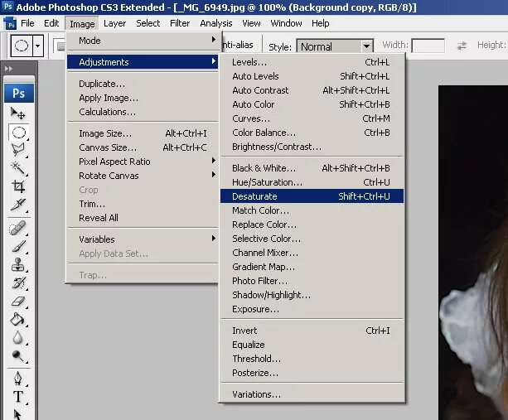This screenshot has height=420, width=508.
Task: Click the Photoshop icon beside File menu
Action: [x=10, y=24]
